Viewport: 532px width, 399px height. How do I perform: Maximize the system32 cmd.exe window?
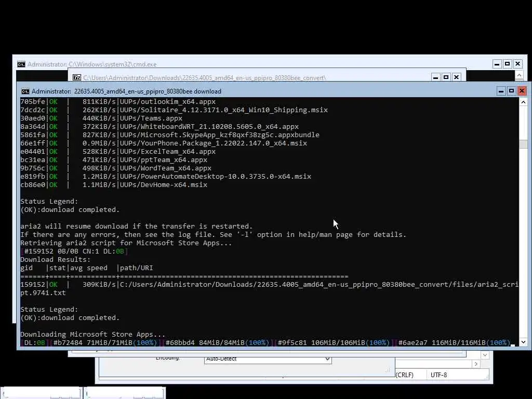(x=507, y=64)
